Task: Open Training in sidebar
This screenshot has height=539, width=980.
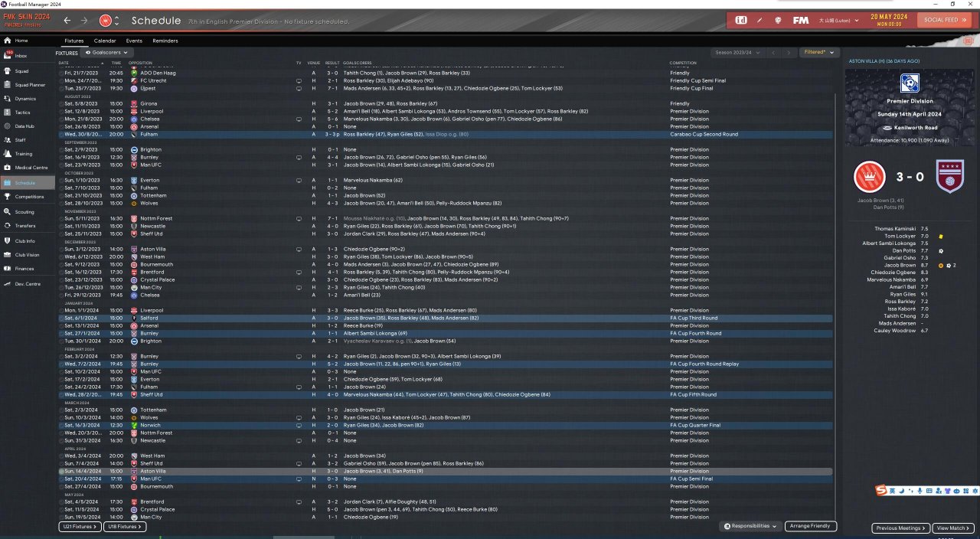Action: pyautogui.click(x=28, y=154)
